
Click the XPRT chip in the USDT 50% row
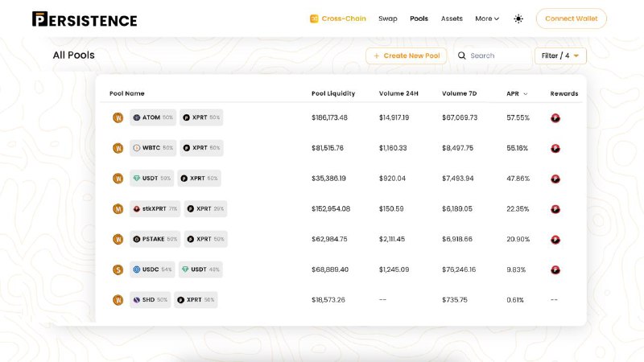pyautogui.click(x=199, y=178)
